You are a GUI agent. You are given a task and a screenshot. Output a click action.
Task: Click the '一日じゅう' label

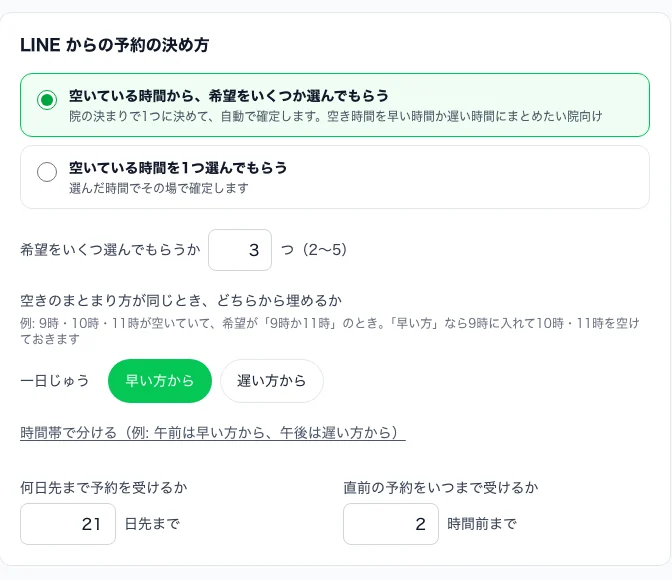[x=55, y=381]
